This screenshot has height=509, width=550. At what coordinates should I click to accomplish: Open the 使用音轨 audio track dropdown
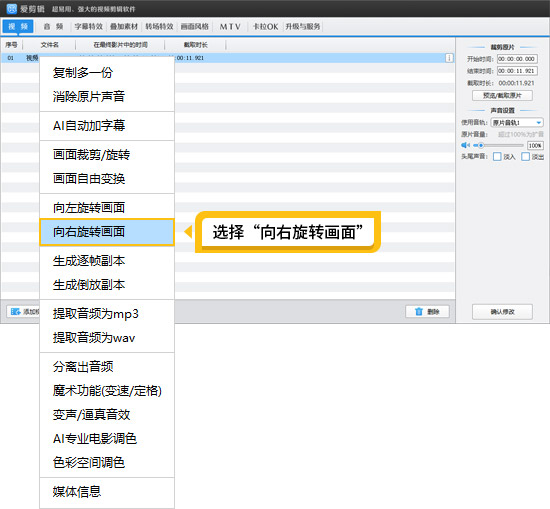pos(517,122)
